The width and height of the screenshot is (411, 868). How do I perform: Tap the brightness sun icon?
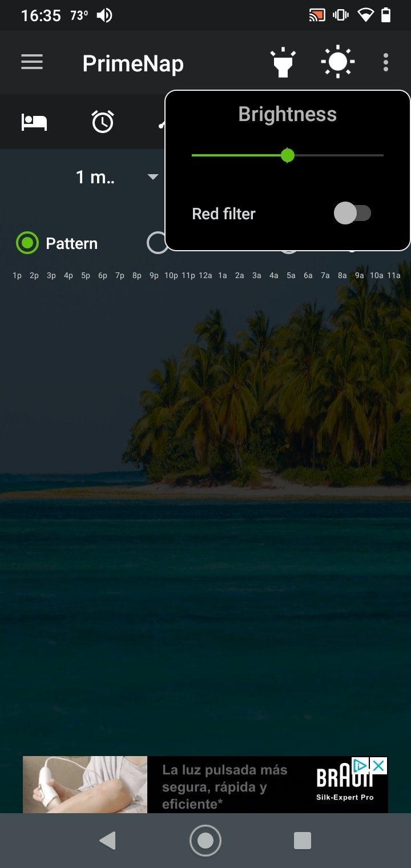[338, 62]
